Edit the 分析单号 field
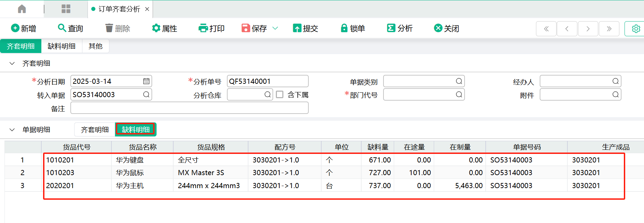 click(x=268, y=81)
